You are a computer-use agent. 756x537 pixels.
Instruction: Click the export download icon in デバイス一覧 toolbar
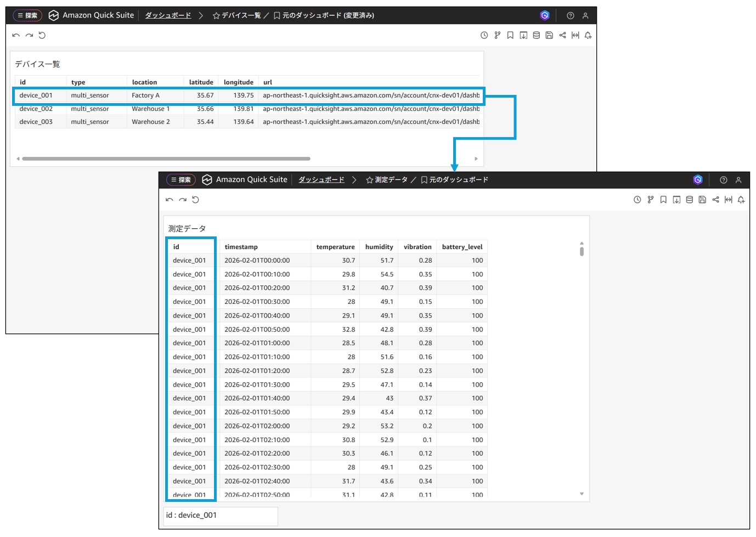coord(523,35)
